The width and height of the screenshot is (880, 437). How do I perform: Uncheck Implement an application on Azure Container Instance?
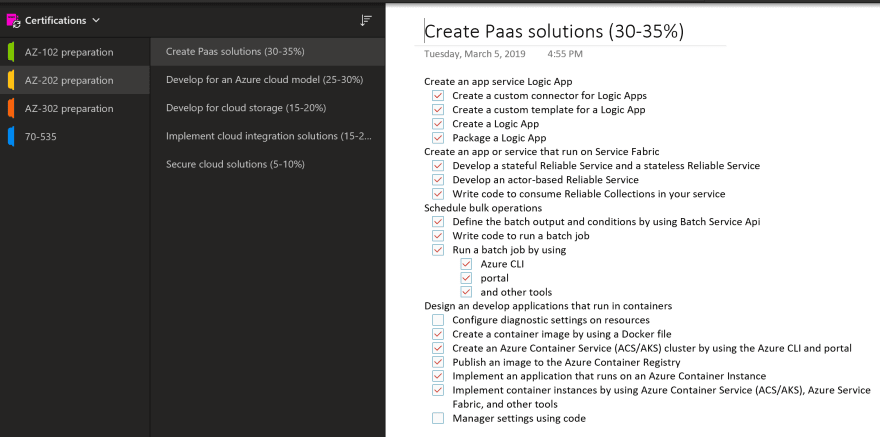point(438,376)
